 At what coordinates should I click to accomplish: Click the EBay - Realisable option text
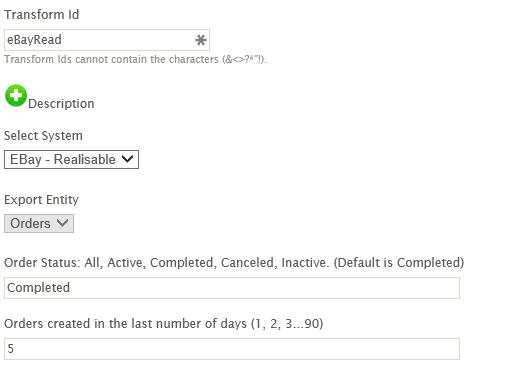pos(63,159)
